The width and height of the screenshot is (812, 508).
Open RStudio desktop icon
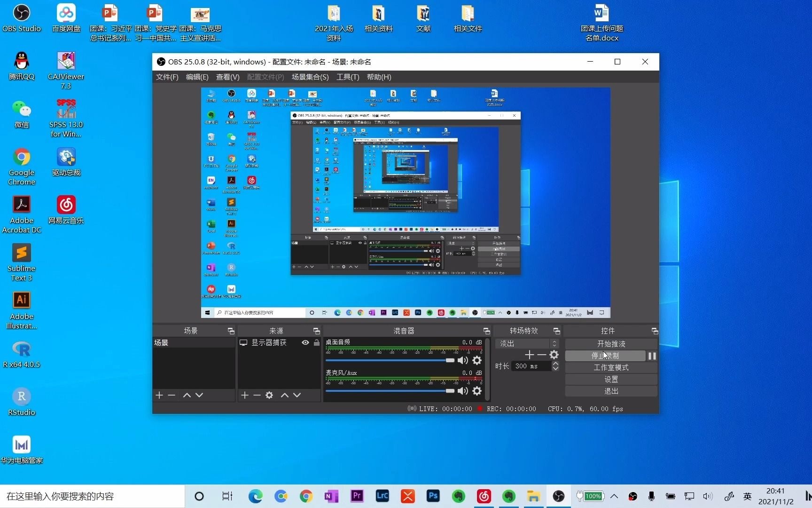(x=22, y=402)
